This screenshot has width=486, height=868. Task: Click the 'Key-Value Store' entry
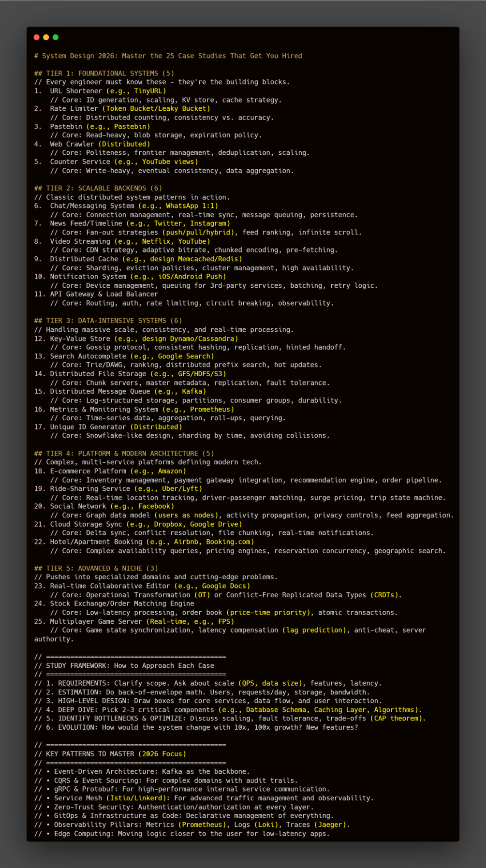pos(136,339)
